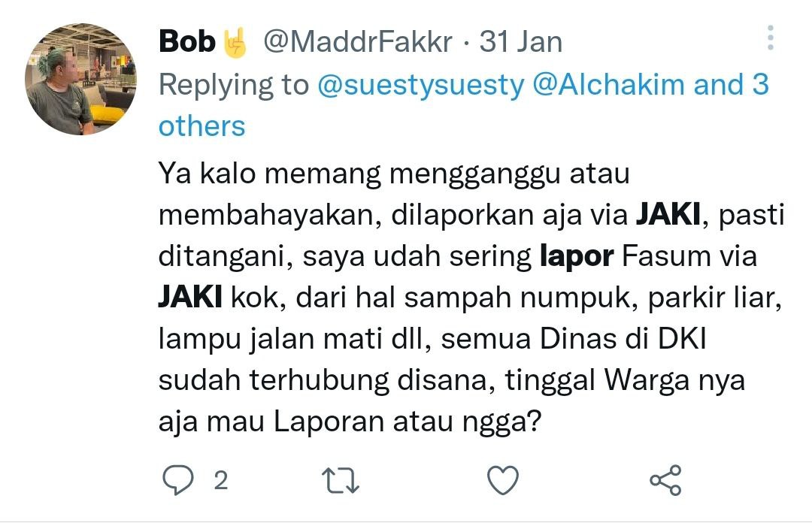Select the bold JAKI before 'pasti'
812x529 pixels.
(x=668, y=214)
